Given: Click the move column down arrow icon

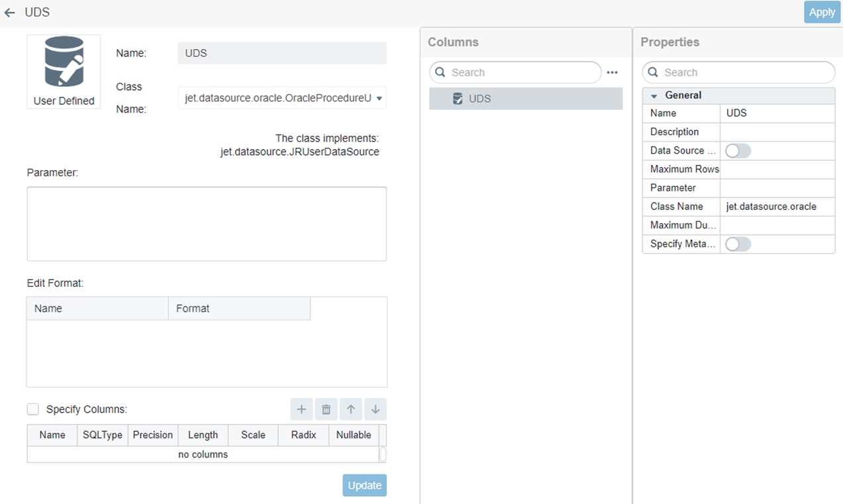Looking at the screenshot, I should point(375,409).
